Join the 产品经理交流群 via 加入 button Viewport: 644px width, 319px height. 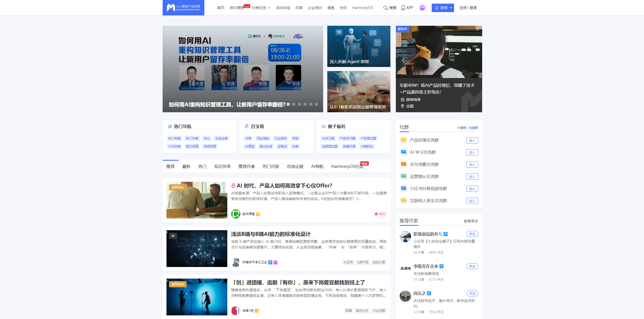(x=472, y=140)
